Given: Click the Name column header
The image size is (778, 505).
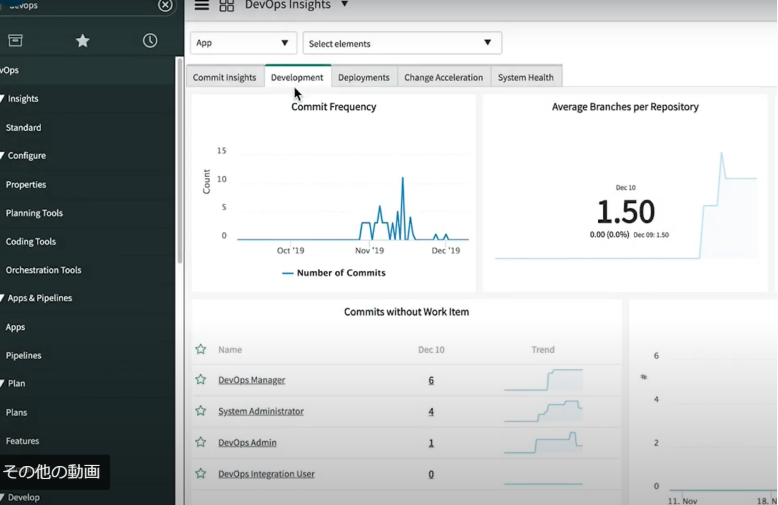Looking at the screenshot, I should (x=230, y=350).
